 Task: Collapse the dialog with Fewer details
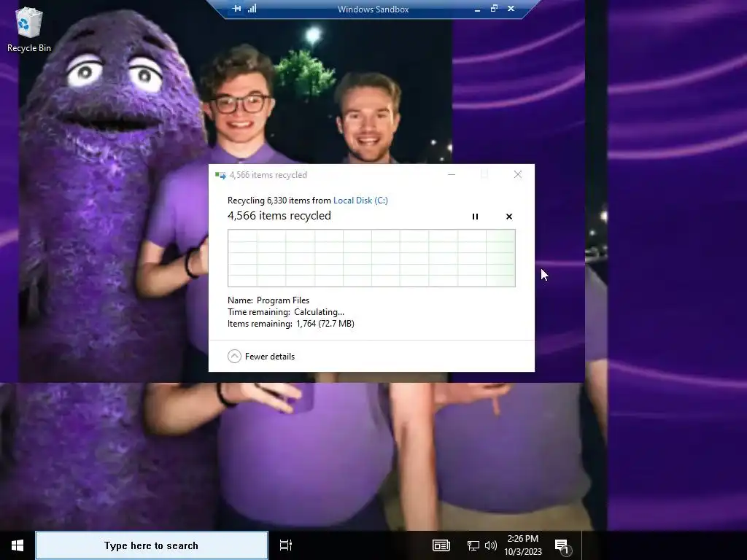[x=261, y=356]
